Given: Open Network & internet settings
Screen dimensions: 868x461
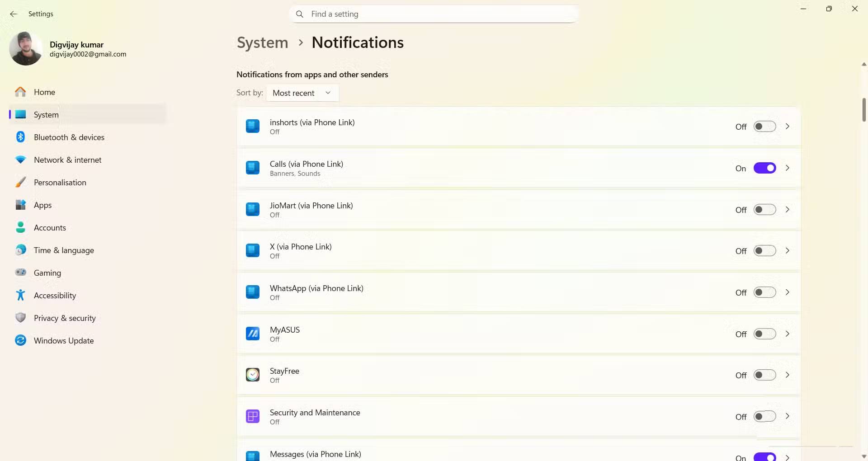Looking at the screenshot, I should coord(88,160).
